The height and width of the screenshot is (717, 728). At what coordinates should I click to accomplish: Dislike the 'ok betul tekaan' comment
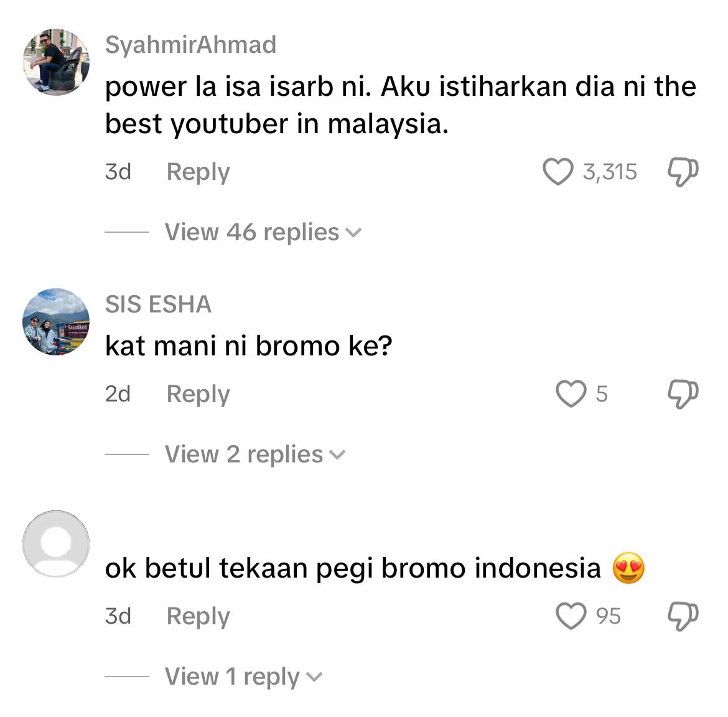683,616
